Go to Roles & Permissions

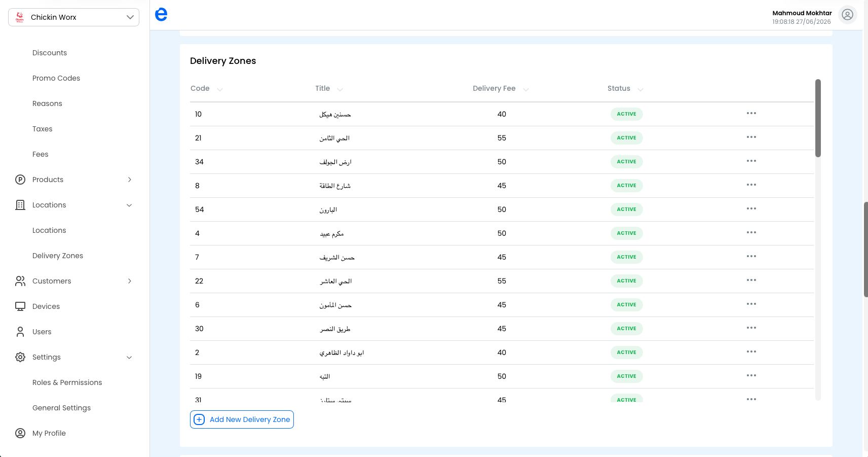click(x=67, y=382)
